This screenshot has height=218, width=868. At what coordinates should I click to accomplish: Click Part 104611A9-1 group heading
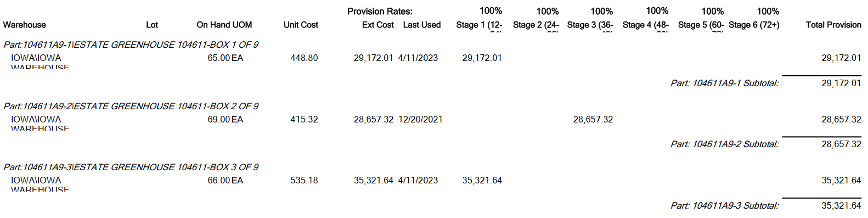(x=131, y=44)
